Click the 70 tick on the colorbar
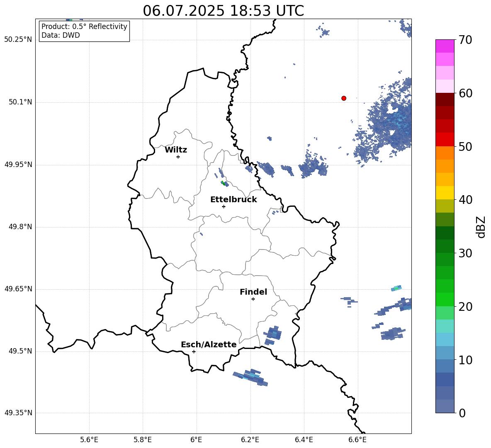The height and width of the screenshot is (448, 491). pos(465,40)
